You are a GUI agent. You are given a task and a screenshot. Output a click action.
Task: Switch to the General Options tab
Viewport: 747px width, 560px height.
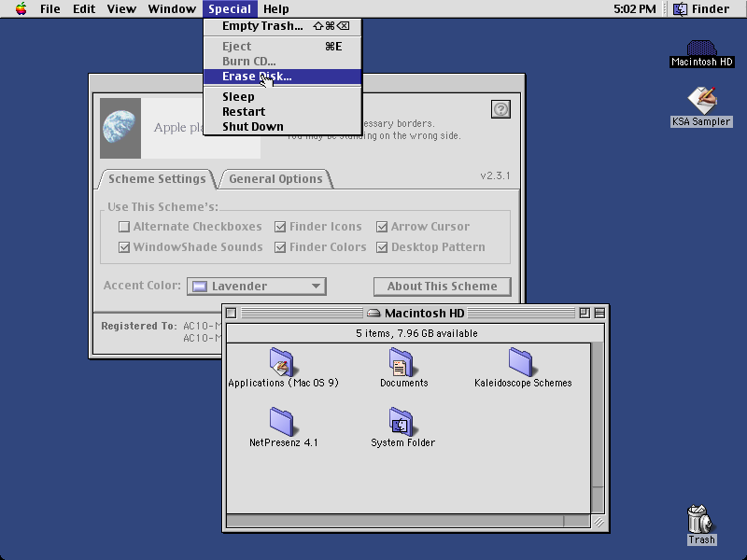(x=275, y=179)
